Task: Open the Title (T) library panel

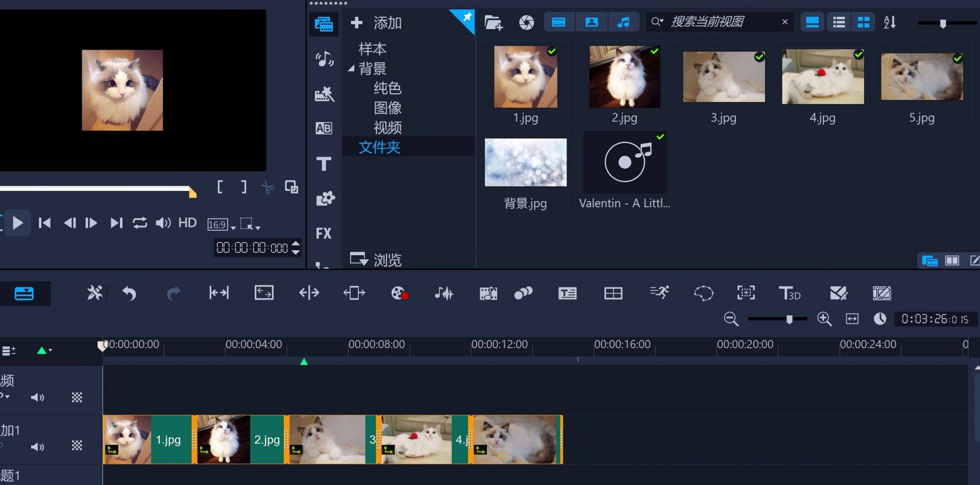Action: pyautogui.click(x=324, y=164)
